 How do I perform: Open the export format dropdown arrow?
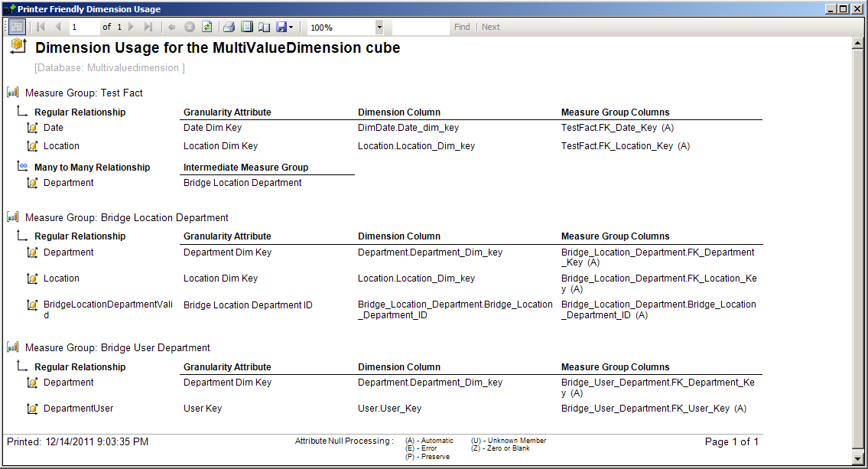tap(290, 26)
